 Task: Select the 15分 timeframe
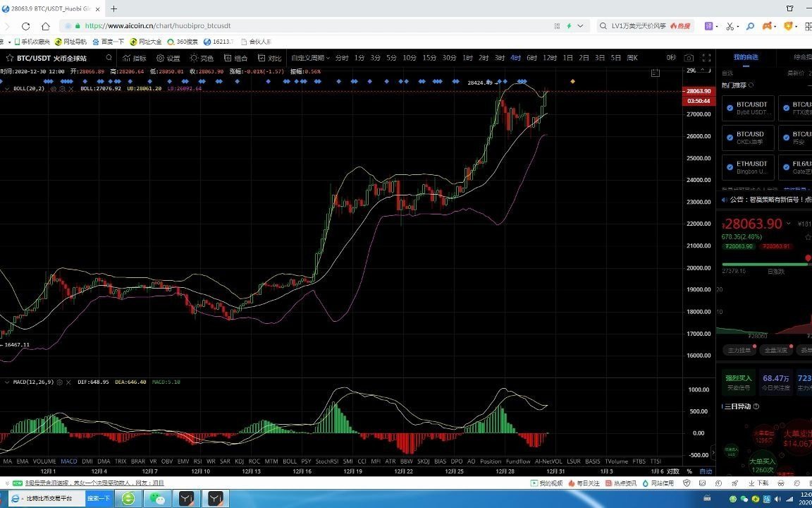coord(429,58)
